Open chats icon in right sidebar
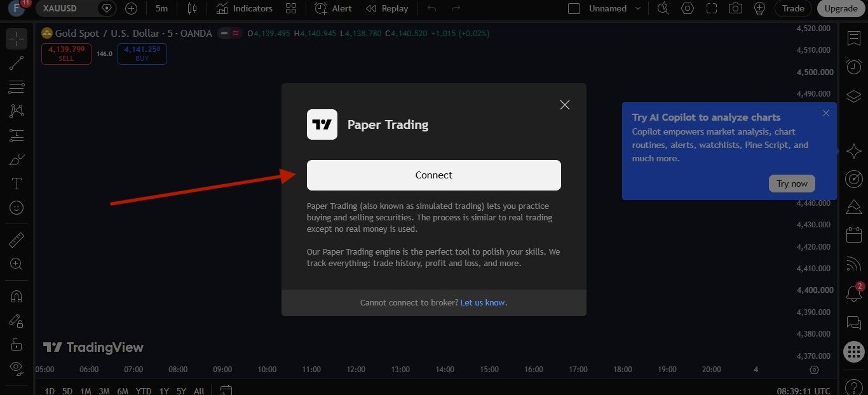Screen dimensions: 868x395 854,323
